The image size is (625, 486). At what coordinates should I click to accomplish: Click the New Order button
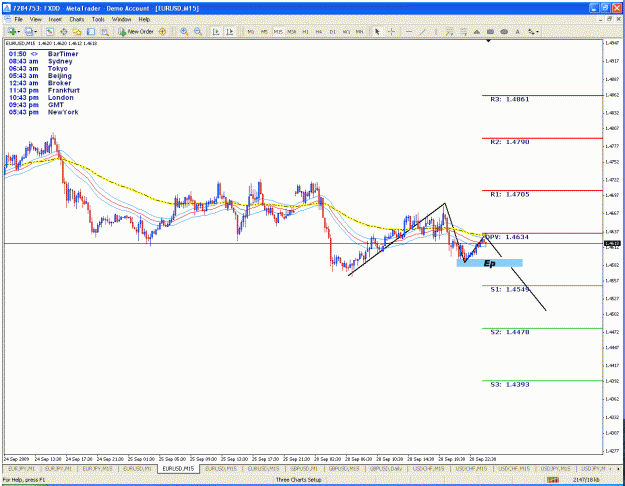coord(136,31)
